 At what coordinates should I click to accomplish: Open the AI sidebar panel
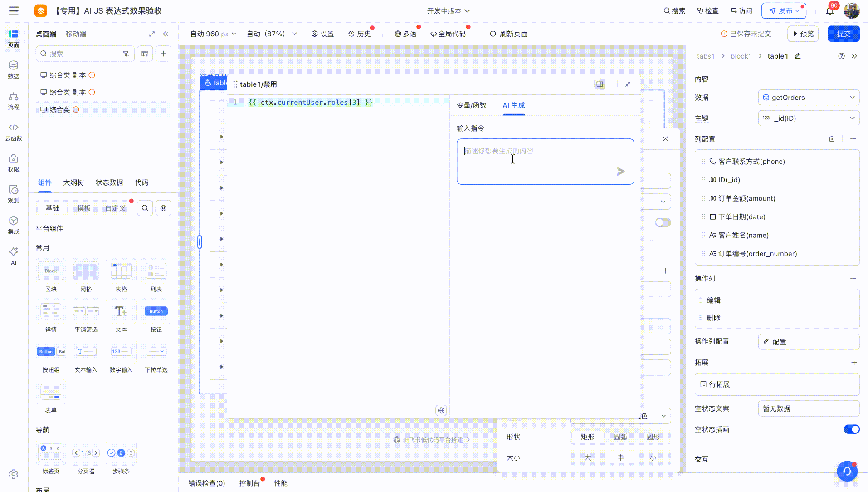(x=14, y=256)
